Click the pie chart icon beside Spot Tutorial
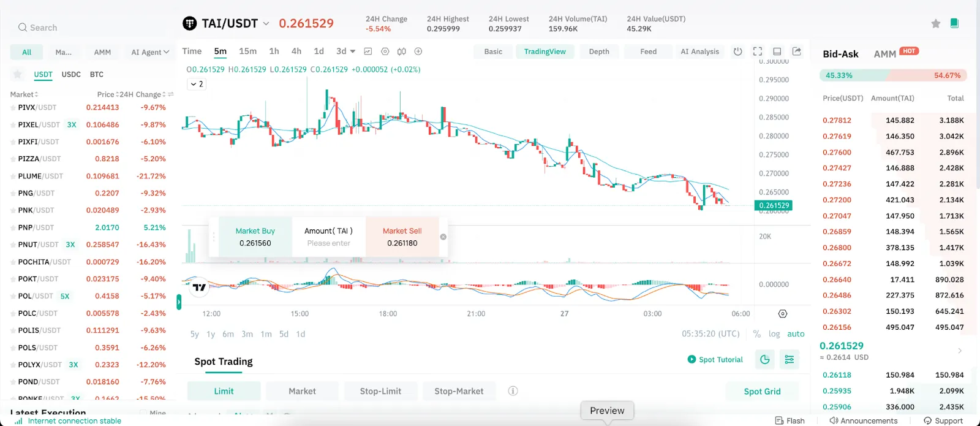 [765, 360]
